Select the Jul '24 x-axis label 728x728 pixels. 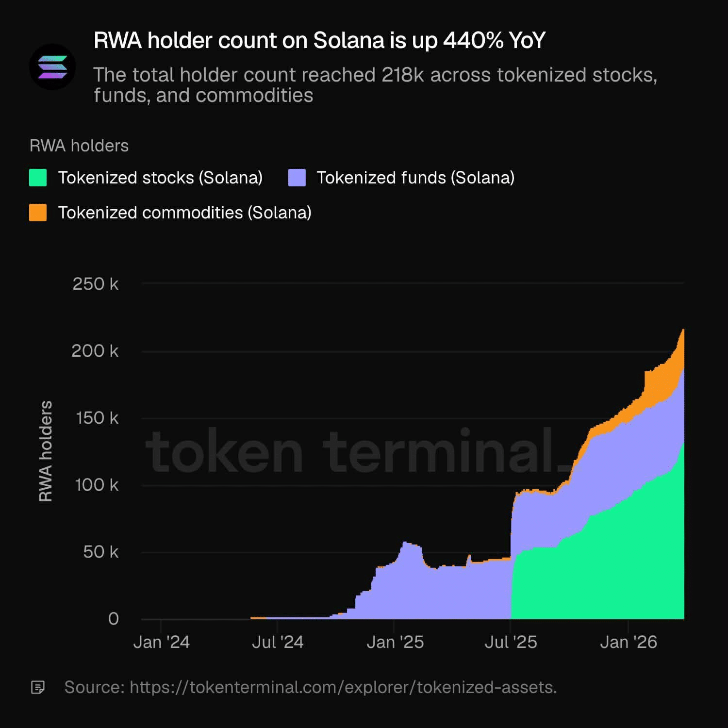(278, 642)
